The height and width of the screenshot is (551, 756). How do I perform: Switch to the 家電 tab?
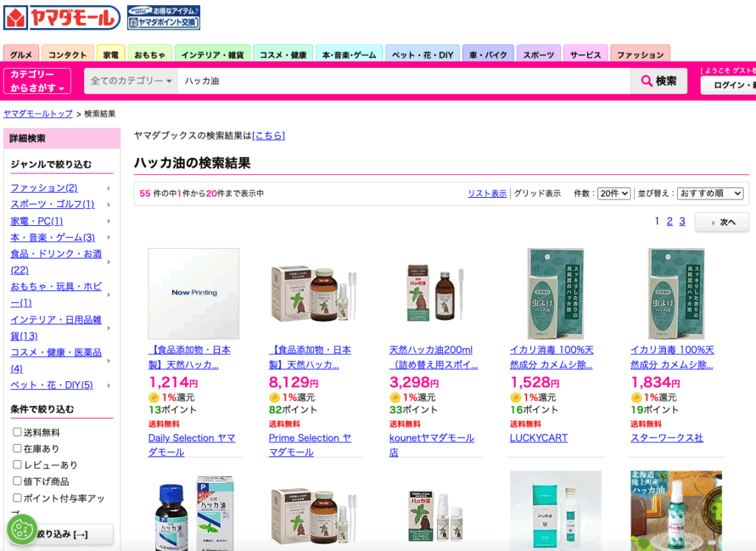pos(111,55)
